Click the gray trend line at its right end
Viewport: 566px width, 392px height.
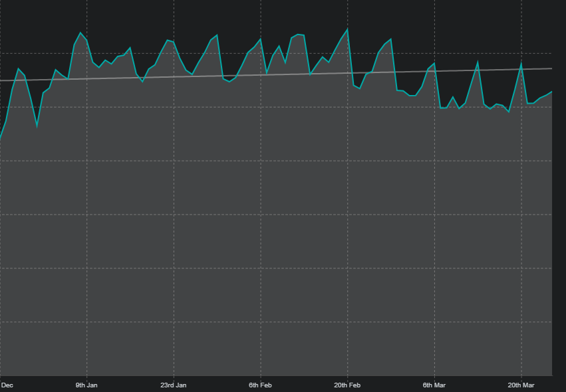point(551,68)
